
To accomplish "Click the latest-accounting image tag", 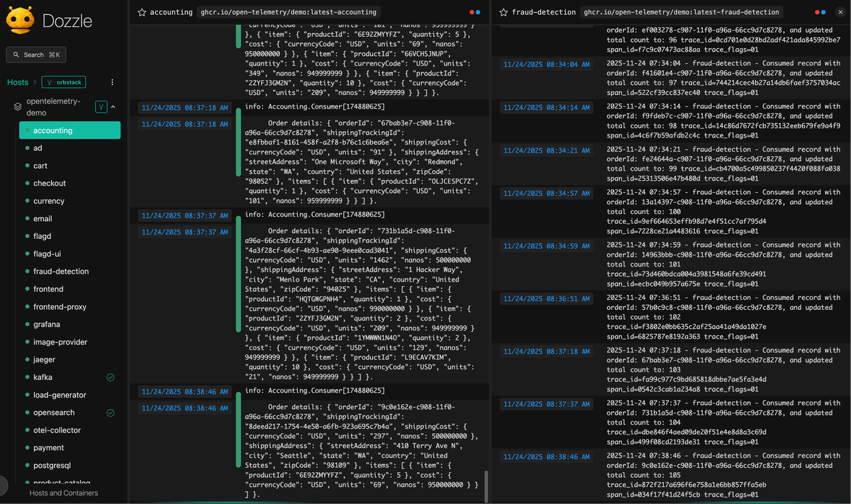I will pyautogui.click(x=288, y=12).
